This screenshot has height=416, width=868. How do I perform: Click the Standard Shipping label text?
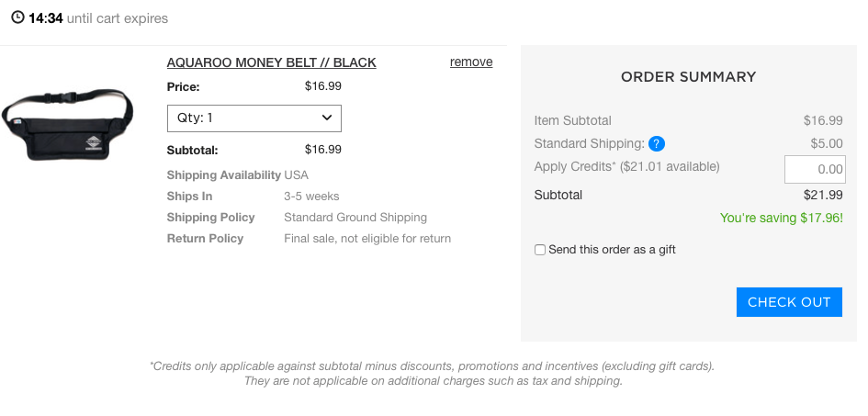point(589,144)
